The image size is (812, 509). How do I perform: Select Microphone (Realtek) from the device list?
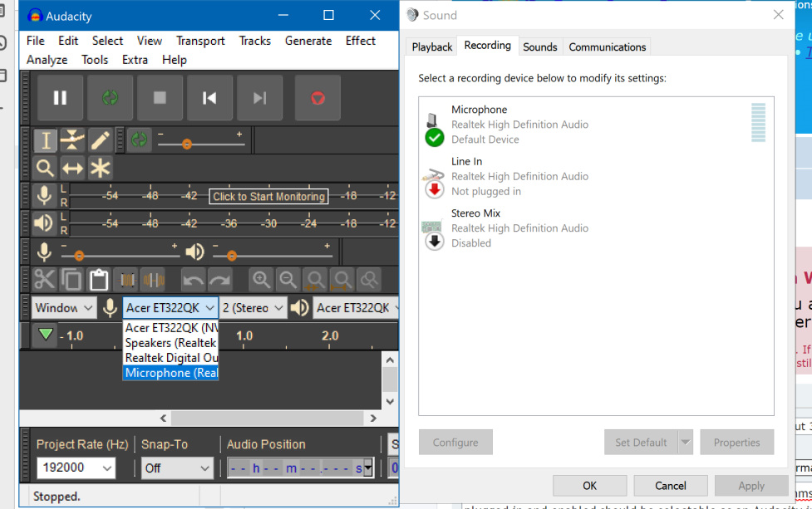pyautogui.click(x=170, y=373)
